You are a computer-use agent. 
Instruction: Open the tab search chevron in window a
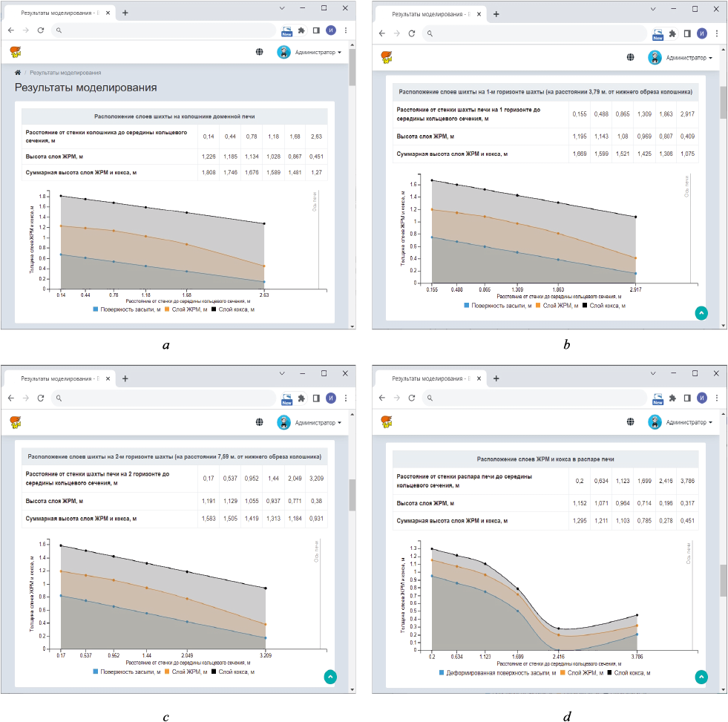282,8
